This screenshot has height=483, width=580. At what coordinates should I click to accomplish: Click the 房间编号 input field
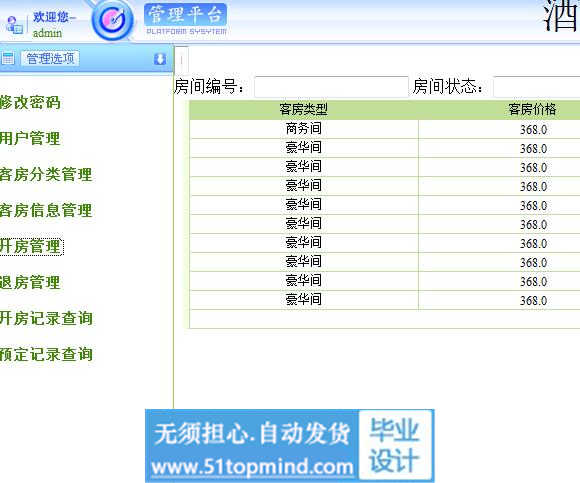(x=331, y=87)
